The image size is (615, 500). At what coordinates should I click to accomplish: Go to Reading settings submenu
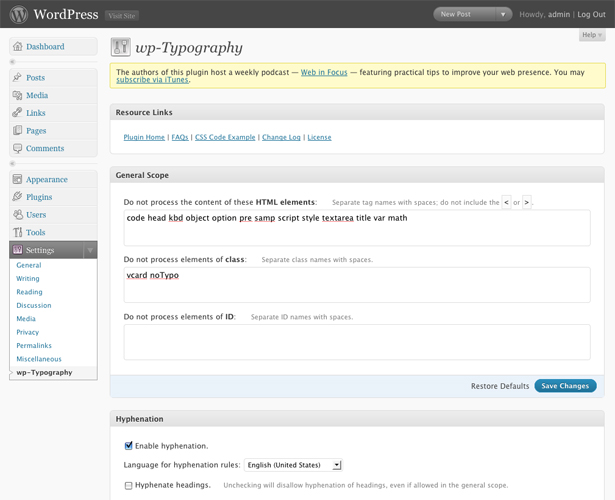coord(29,292)
